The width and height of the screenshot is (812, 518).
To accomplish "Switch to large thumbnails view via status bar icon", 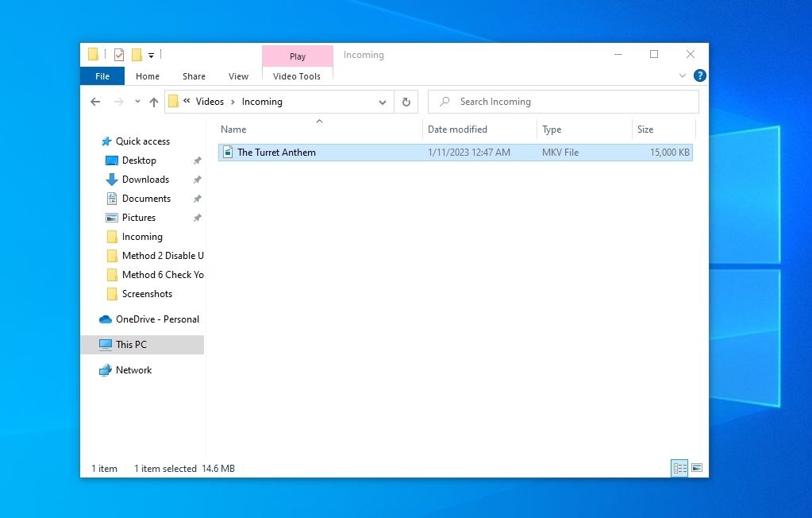I will [697, 469].
